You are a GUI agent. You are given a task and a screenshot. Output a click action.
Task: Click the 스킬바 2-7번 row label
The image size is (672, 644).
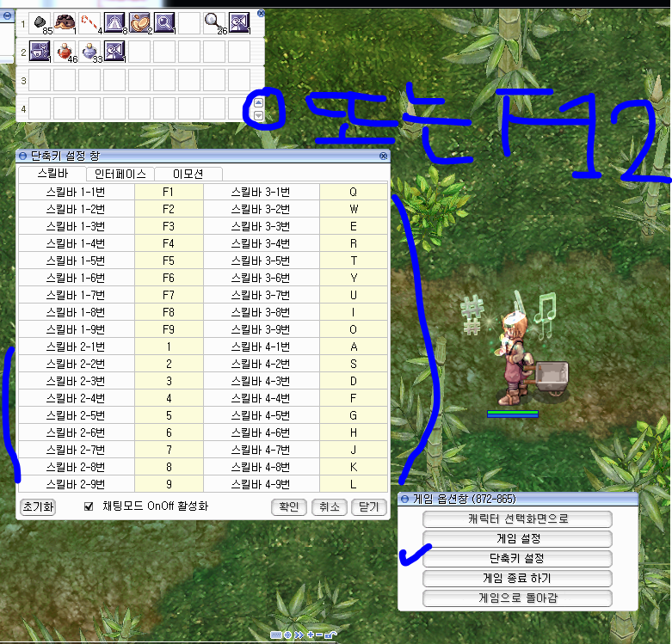pos(76,450)
